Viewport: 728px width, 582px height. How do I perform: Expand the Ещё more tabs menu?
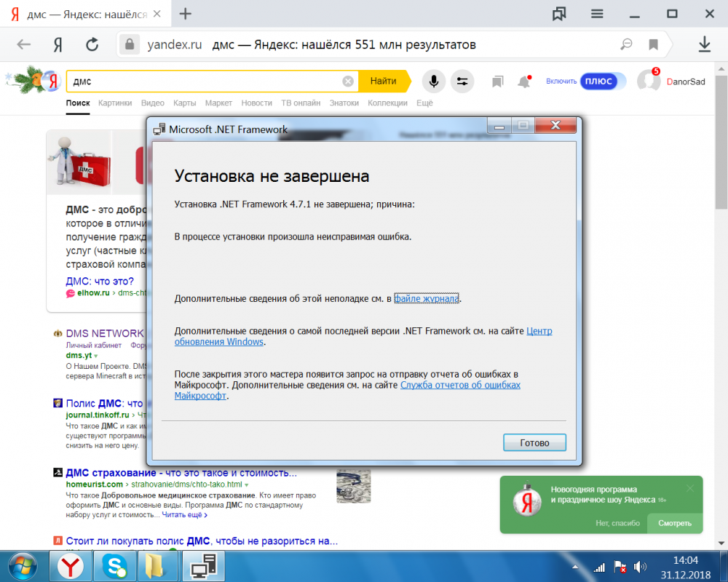424,103
